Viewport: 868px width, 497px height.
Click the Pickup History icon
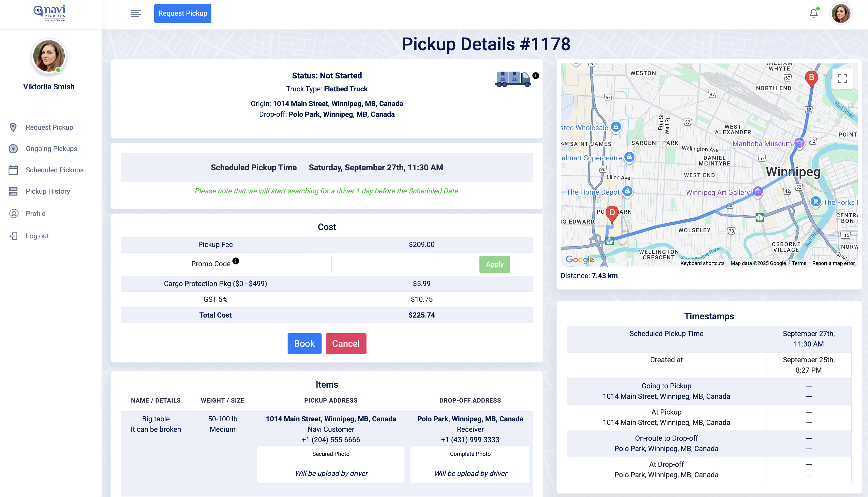[x=13, y=191]
